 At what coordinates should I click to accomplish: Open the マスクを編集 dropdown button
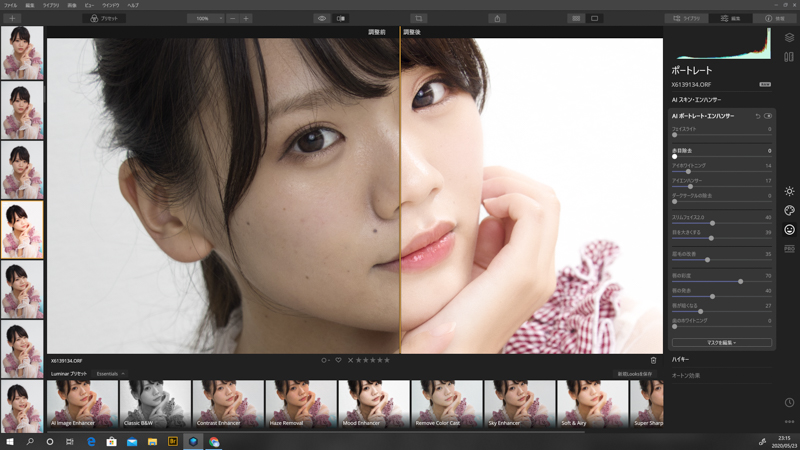[721, 343]
